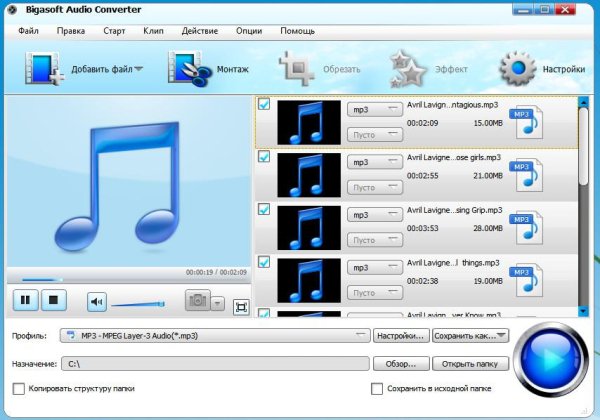600x420 pixels.
Task: Start conversion with the big blue button
Action: click(x=550, y=359)
